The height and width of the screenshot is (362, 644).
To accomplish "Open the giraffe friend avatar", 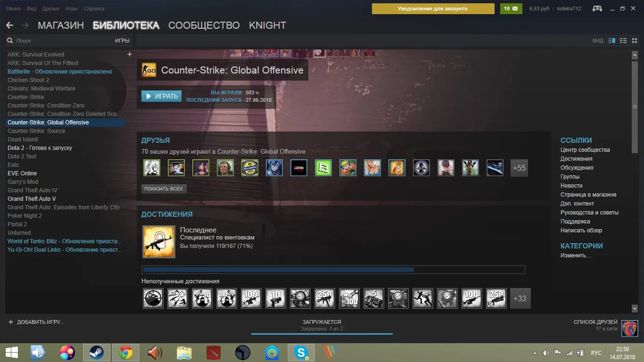I will point(471,168).
